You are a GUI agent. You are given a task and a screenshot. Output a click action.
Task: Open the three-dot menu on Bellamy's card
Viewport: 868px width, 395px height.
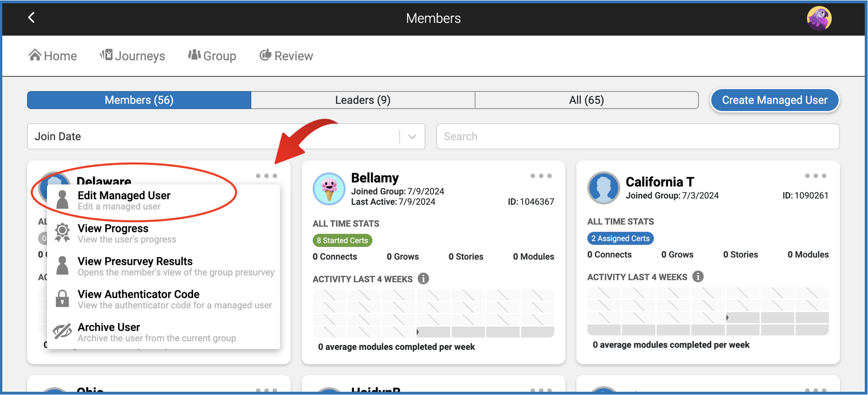(x=541, y=176)
